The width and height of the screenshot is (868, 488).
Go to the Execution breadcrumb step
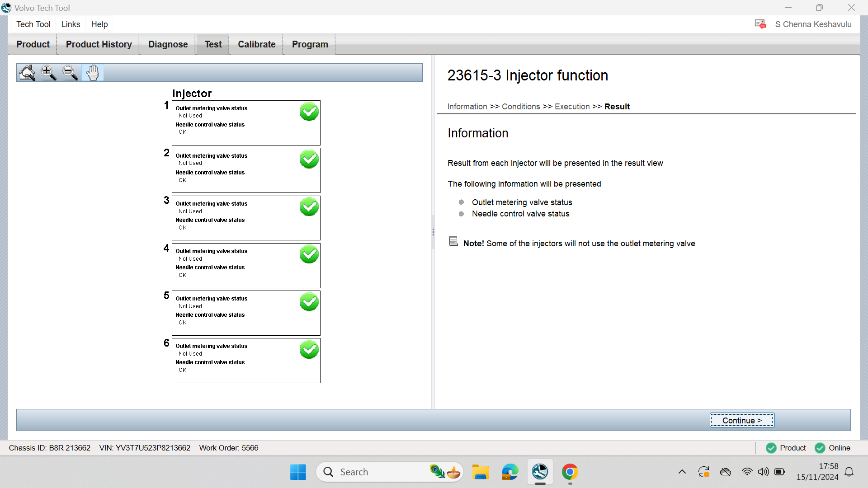pos(572,107)
